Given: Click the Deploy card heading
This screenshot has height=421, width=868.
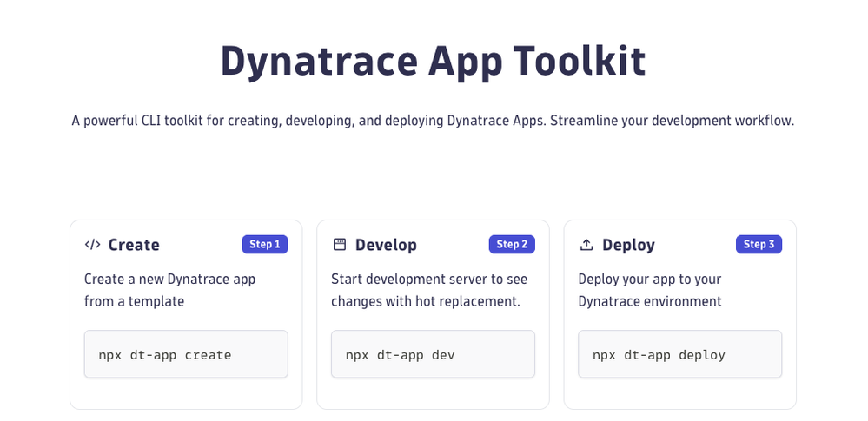Looking at the screenshot, I should pos(628,245).
